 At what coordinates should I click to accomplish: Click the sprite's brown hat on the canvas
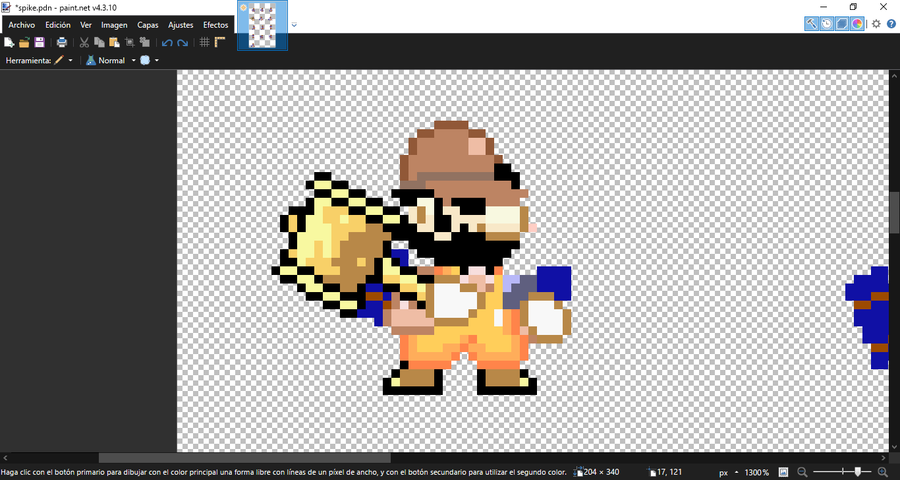pos(453,158)
